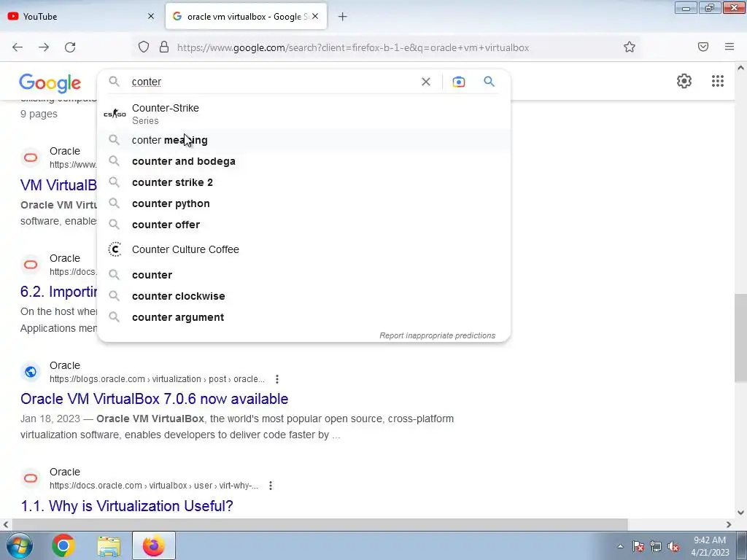This screenshot has width=747, height=560.
Task: Open Google apps grid
Action: [x=718, y=81]
